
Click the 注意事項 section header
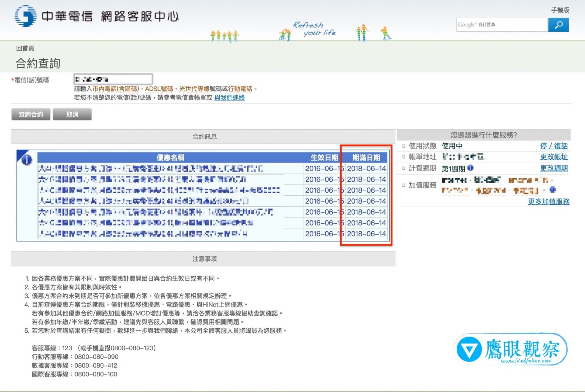tap(203, 259)
